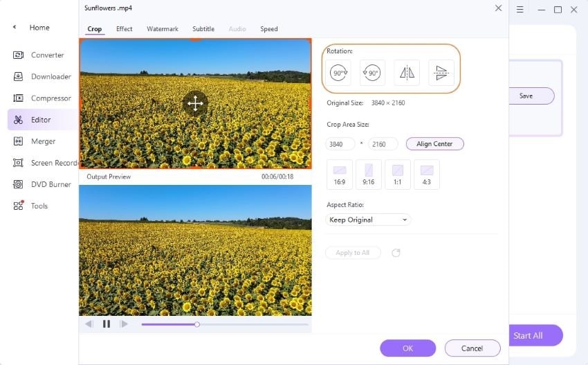Pause the video playback
The image size is (588, 365).
pyautogui.click(x=107, y=323)
